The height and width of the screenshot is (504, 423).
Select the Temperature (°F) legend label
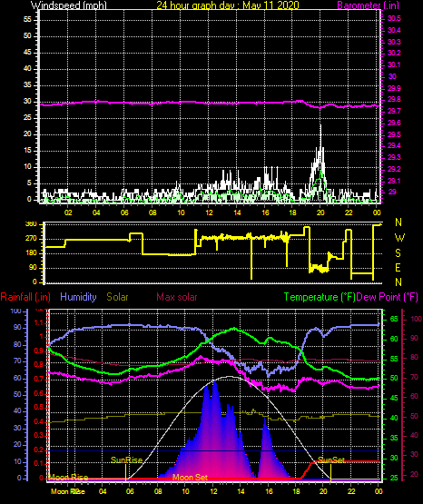point(320,297)
